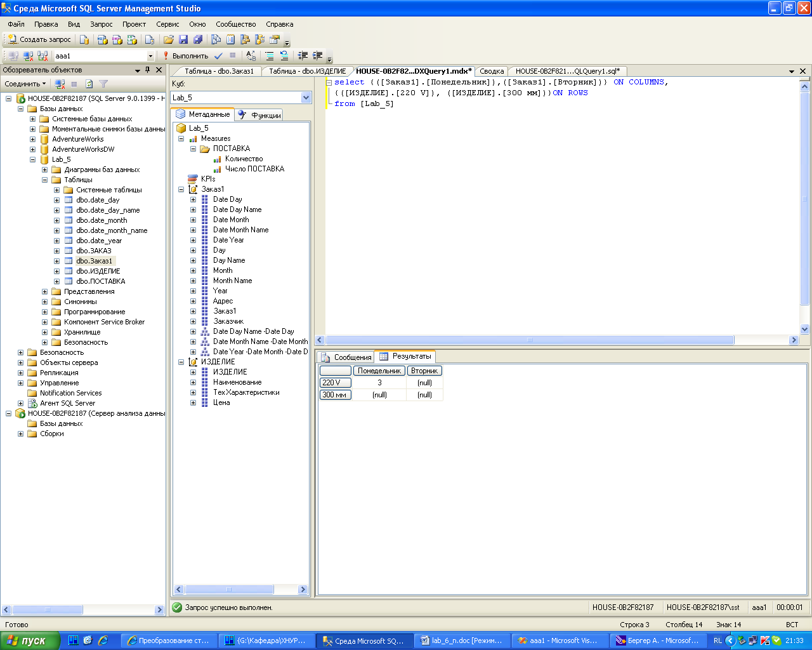
Task: Switch to the Функции tab
Action: tap(259, 115)
